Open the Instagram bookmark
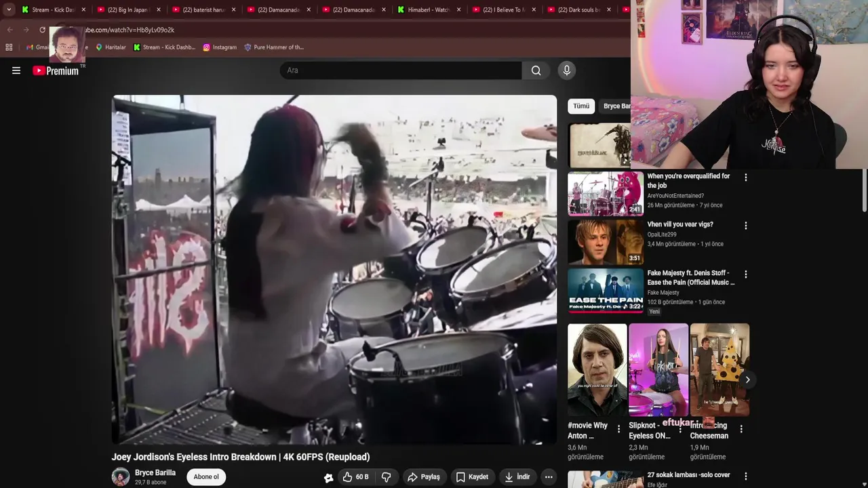The height and width of the screenshot is (488, 868). point(220,47)
